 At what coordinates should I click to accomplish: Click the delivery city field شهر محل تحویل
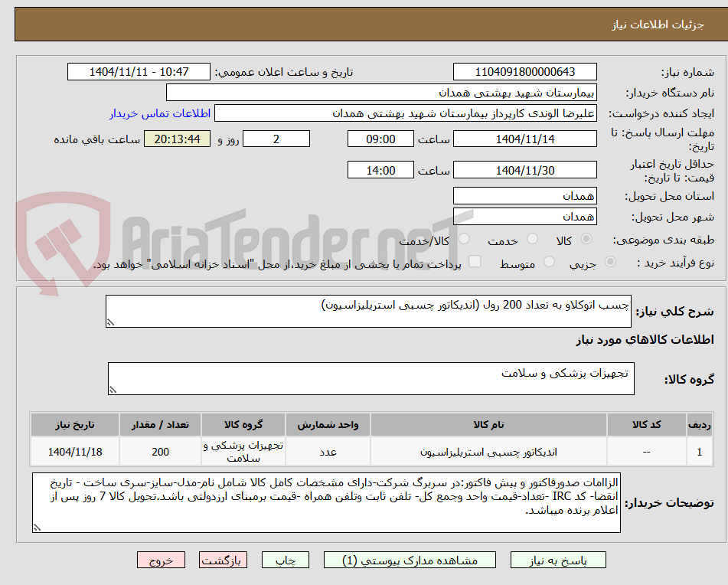(x=524, y=217)
